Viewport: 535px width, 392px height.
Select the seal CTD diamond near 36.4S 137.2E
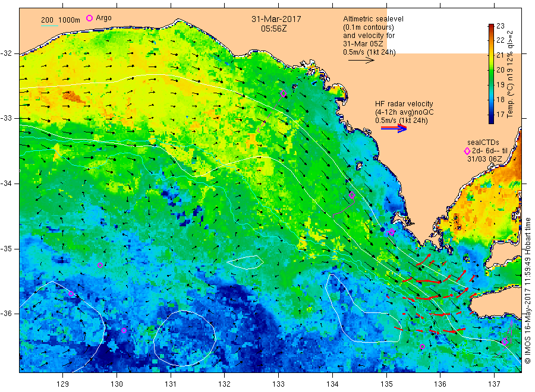[x=505, y=342]
